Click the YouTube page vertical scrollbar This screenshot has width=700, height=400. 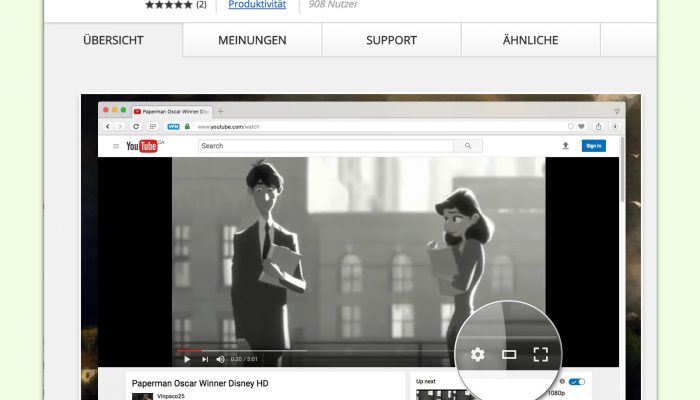[x=622, y=170]
